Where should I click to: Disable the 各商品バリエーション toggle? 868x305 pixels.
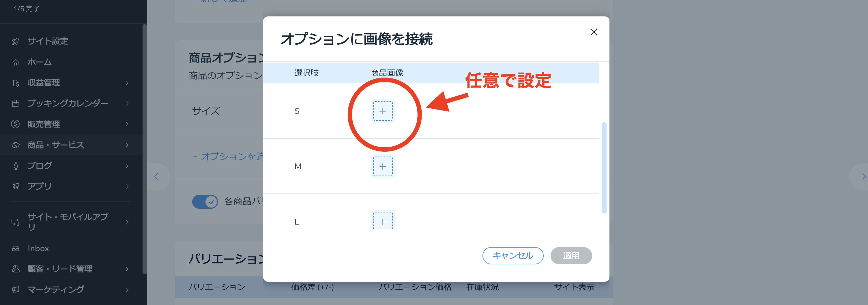205,202
